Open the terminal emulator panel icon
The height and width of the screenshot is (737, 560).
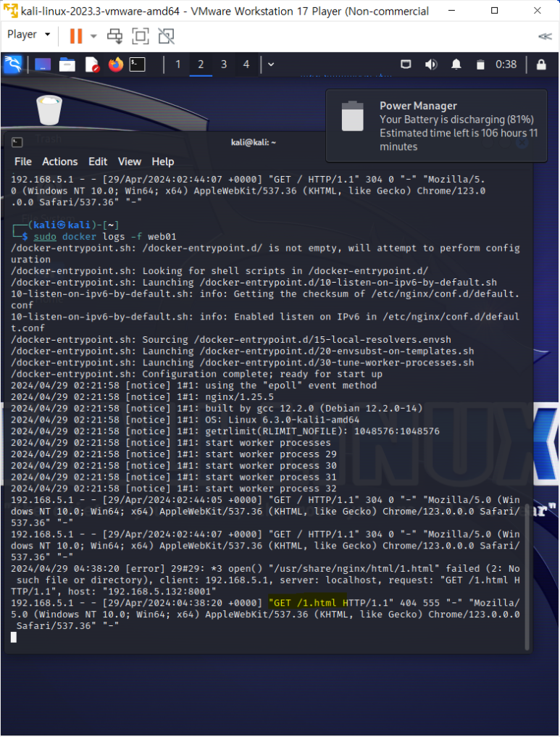point(138,64)
